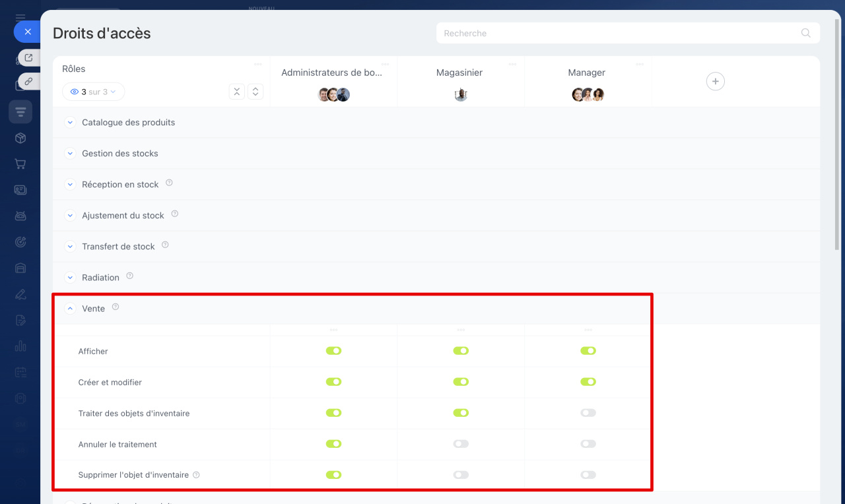Toggle Créer et modifier for Magasinier
Image resolution: width=845 pixels, height=504 pixels.
pos(461,382)
